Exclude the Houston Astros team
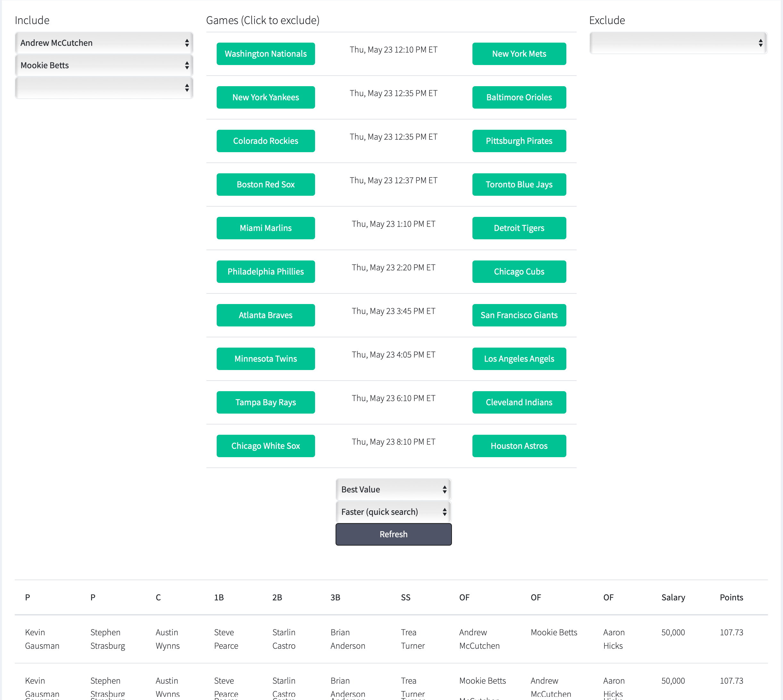The width and height of the screenshot is (783, 700). (x=519, y=446)
